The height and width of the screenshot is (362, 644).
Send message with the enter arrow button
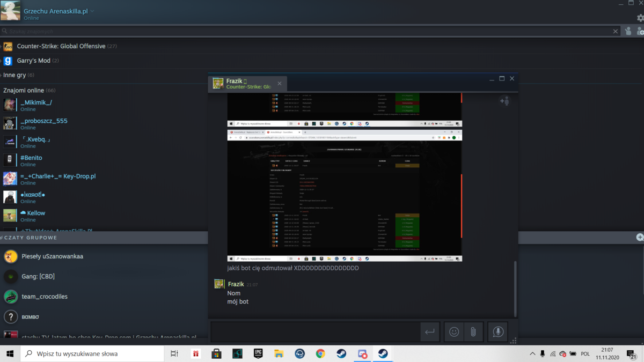click(x=429, y=332)
